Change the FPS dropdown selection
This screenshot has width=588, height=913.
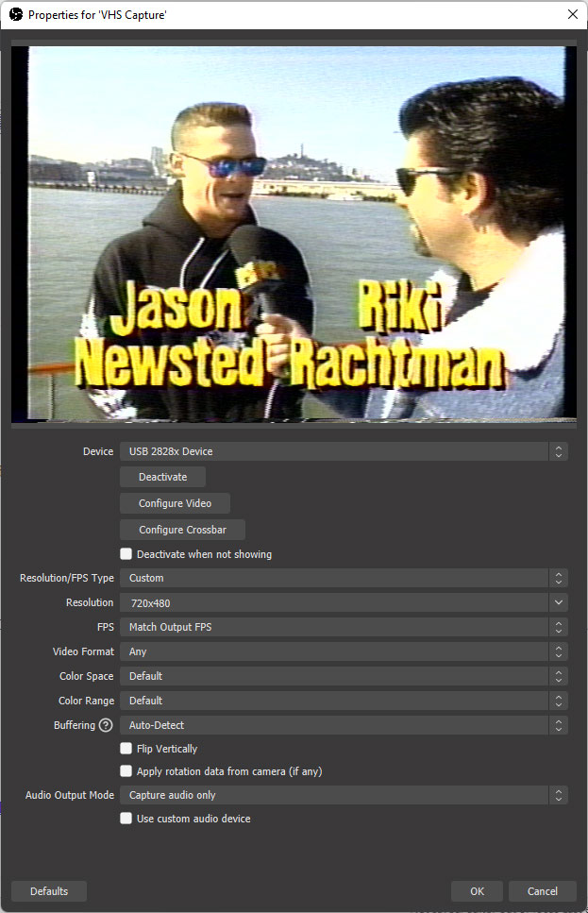click(344, 627)
